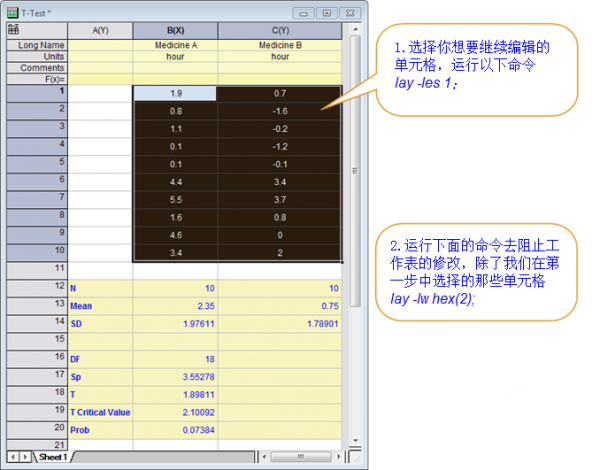Click the 'DF' label cell
The image size is (600, 470).
(100, 359)
